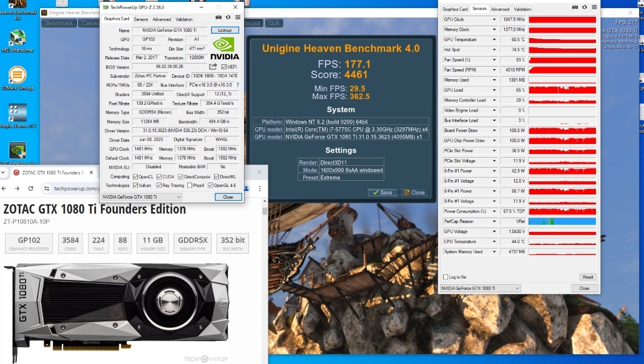644x364 pixels.
Task: Reload the techpowerup browser page
Action: pyautogui.click(x=31, y=188)
